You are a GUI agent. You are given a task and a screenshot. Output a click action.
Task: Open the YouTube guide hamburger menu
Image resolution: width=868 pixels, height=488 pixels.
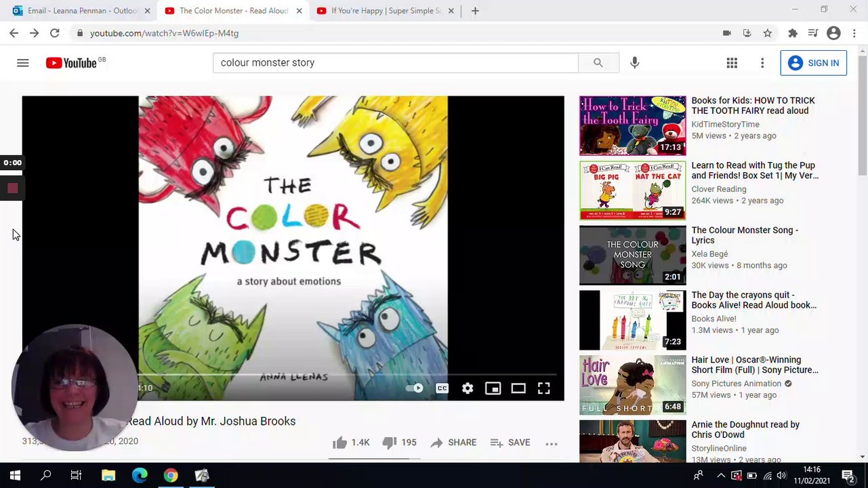[22, 63]
